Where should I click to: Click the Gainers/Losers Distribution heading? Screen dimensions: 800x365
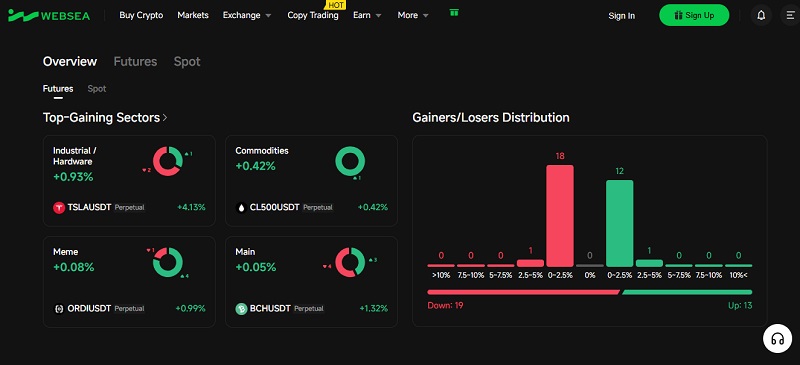point(491,118)
